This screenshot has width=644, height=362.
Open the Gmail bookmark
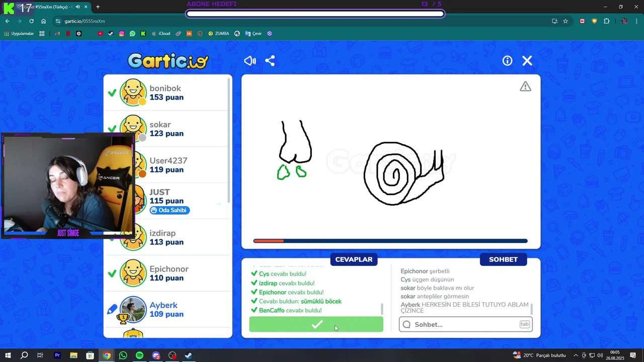tap(57, 34)
